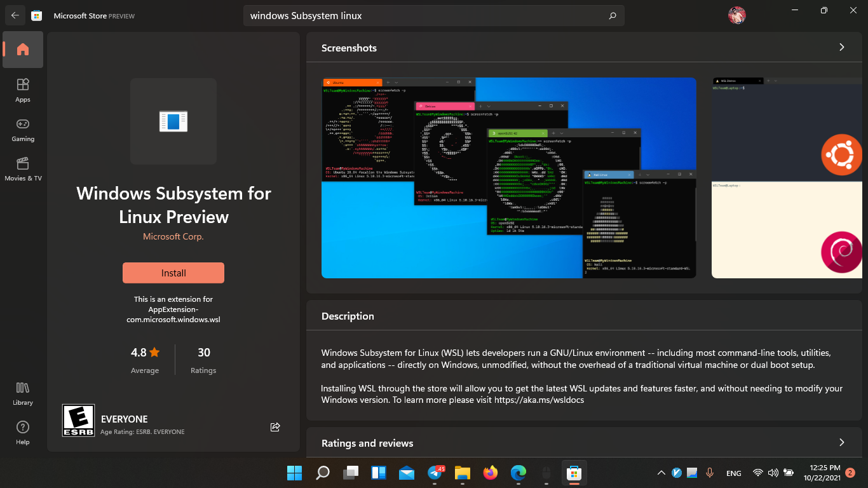Image resolution: width=868 pixels, height=488 pixels.
Task: Launch Firefox from the taskbar
Action: (491, 473)
